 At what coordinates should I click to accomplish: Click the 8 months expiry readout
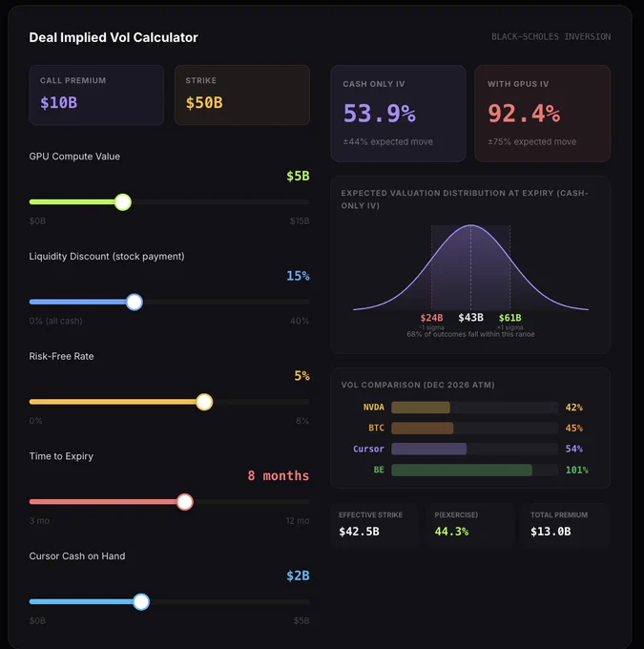(279, 475)
